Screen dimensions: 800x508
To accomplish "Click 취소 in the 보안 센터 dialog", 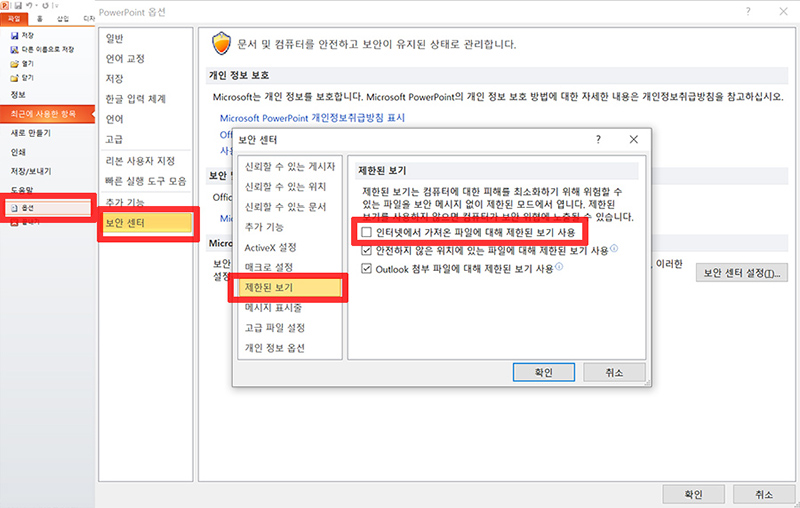I will point(614,372).
